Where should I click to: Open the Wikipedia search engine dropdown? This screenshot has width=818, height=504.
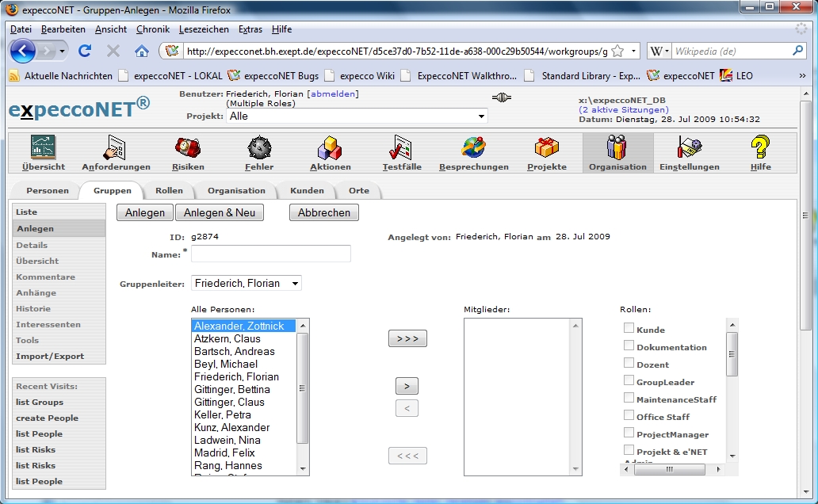(x=660, y=52)
